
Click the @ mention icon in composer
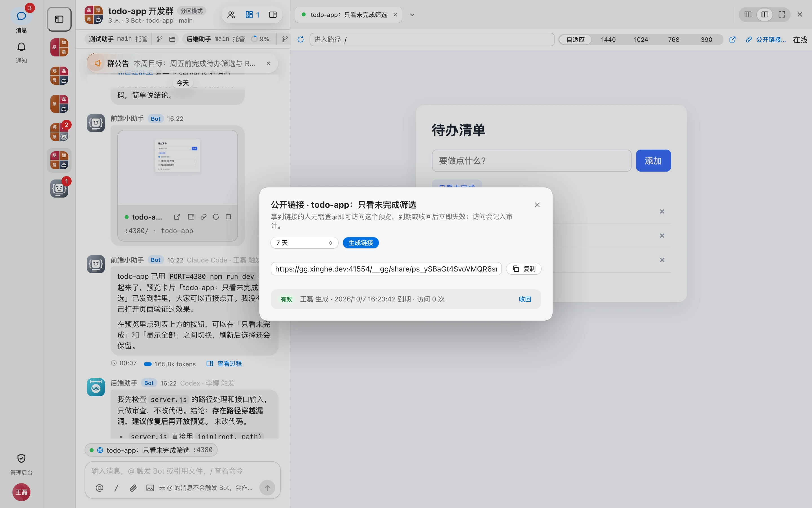pyautogui.click(x=99, y=488)
